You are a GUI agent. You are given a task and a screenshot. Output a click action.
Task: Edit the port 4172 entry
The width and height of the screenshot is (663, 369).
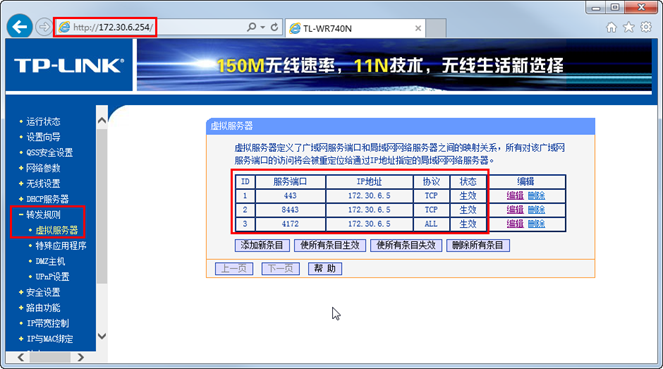515,224
